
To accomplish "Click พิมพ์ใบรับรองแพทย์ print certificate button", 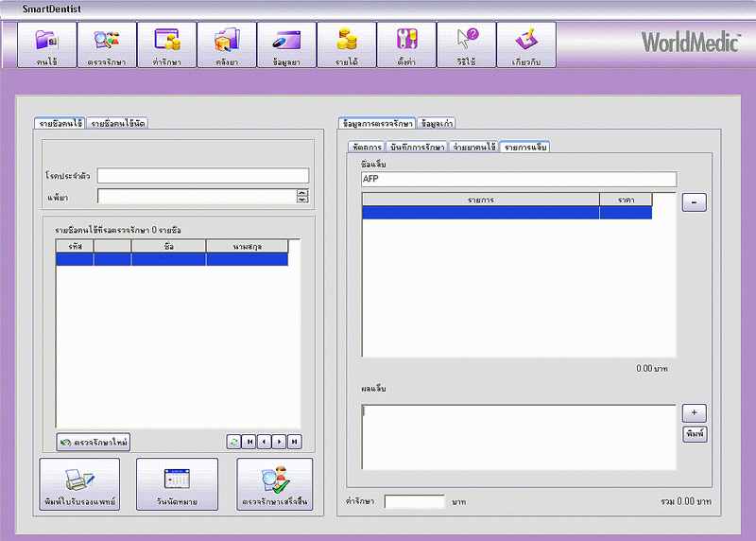I will point(79,484).
